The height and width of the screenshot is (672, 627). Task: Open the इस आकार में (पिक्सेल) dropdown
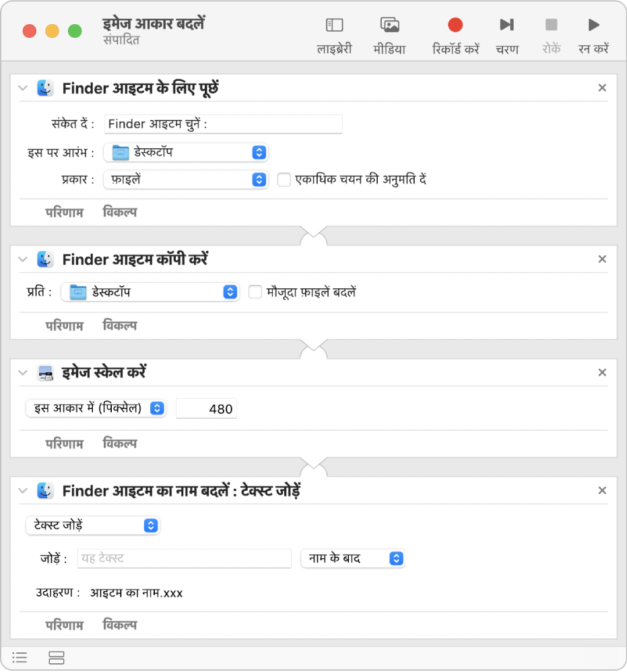click(96, 408)
